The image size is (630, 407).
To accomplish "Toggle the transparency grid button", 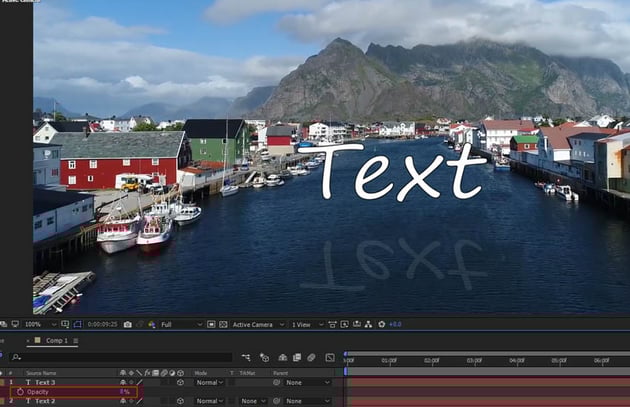I will coord(222,324).
